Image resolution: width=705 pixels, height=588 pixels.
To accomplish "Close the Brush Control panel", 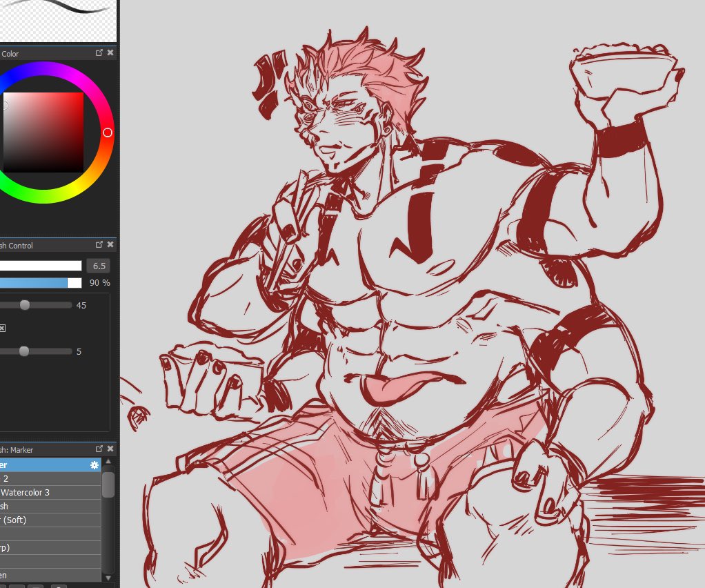I will click(110, 245).
